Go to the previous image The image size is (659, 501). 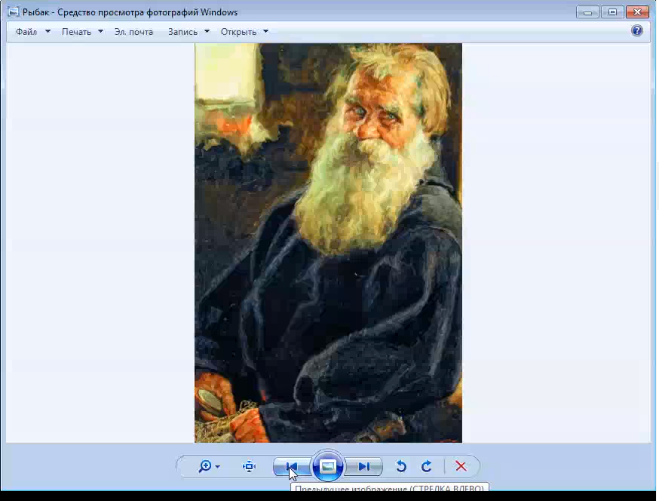291,466
